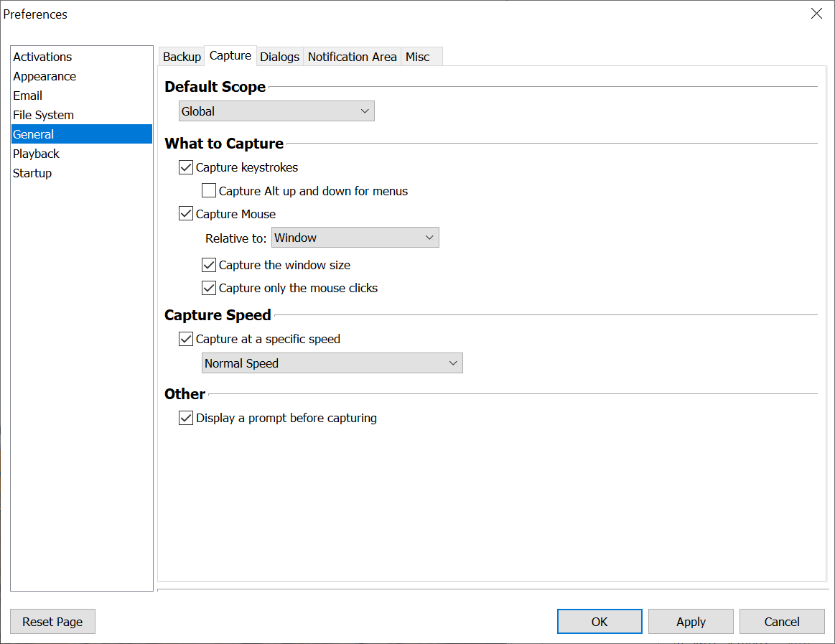Open the Normal Speed dropdown list

click(332, 363)
